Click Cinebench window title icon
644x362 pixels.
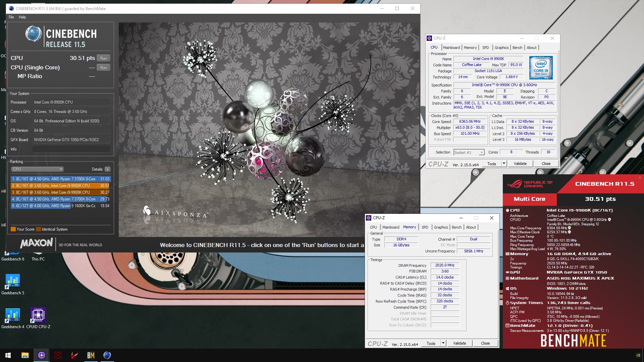pos(11,8)
